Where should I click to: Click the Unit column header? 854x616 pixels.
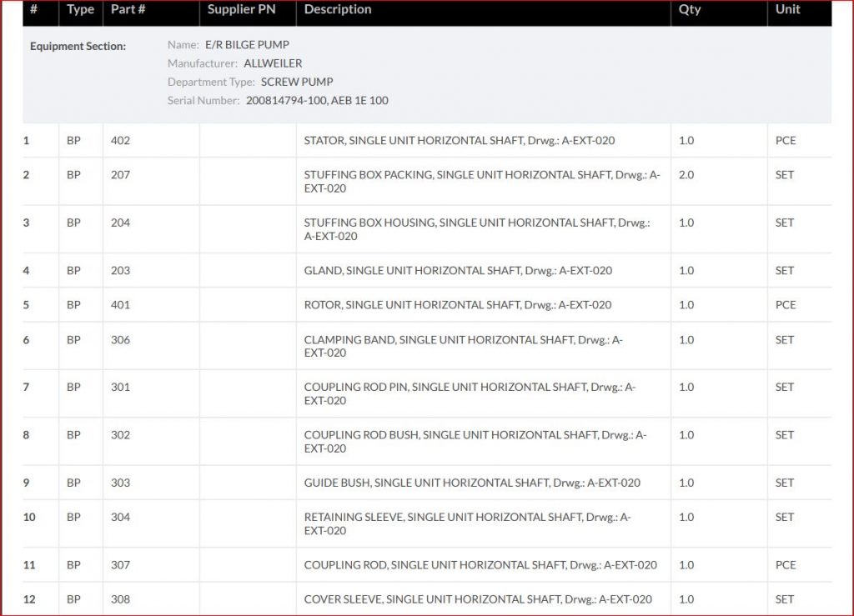(787, 10)
